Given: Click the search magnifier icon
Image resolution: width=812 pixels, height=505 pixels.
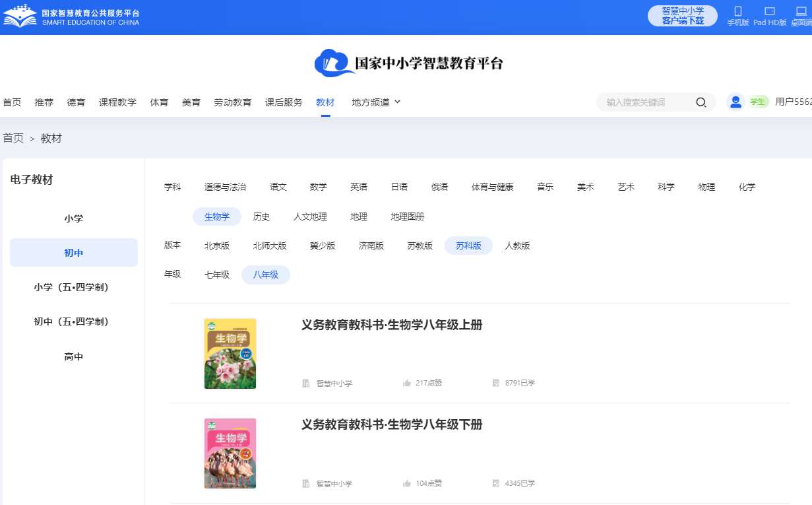Looking at the screenshot, I should click(x=701, y=102).
